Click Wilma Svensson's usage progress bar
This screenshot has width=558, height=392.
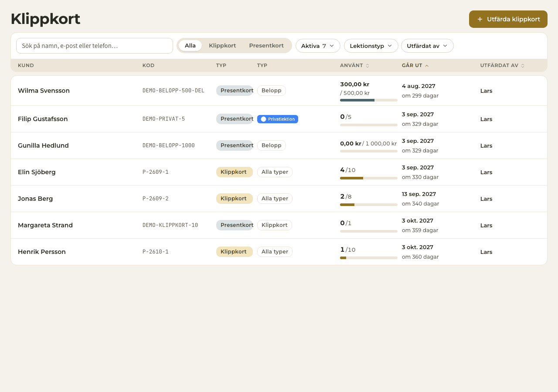[369, 100]
